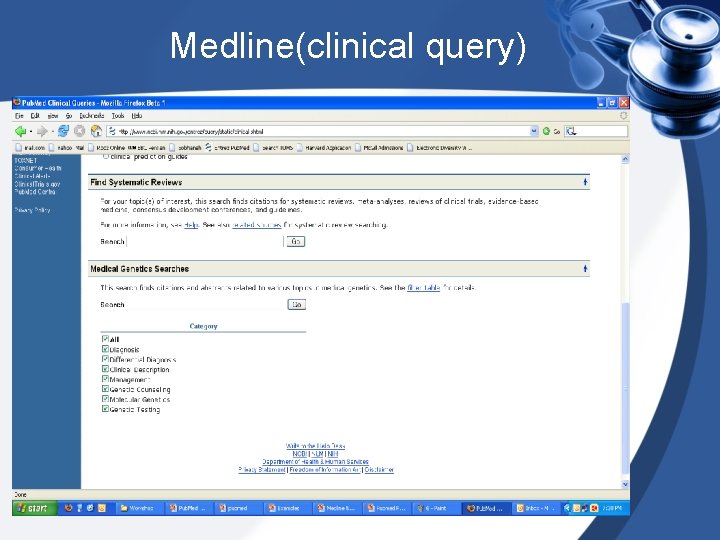
Task: Open the File menu
Action: 19,116
